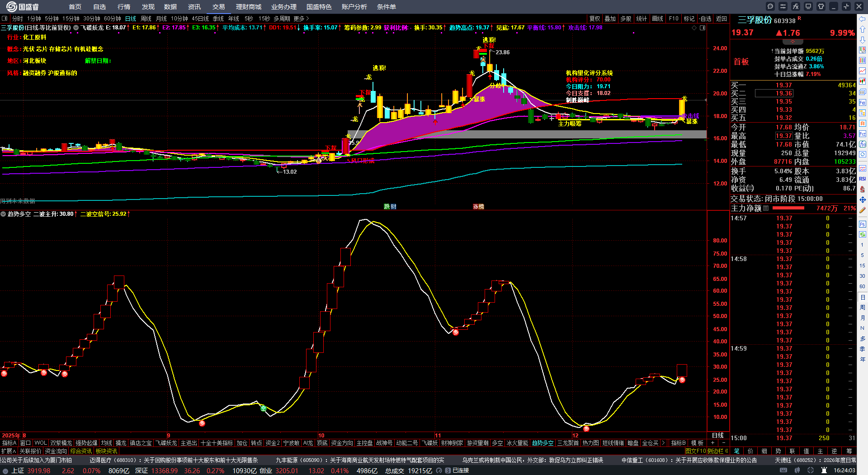Click the red 主力净额 progress bar

pyautogui.click(x=788, y=208)
